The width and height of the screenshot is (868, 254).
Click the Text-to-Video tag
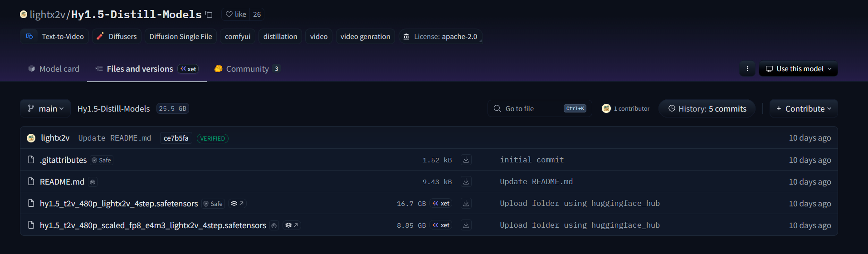click(54, 36)
